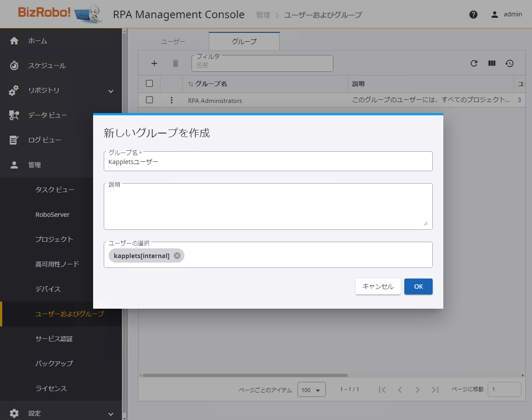This screenshot has width=532, height=420.
Task: Refresh the group list
Action: pos(474,63)
